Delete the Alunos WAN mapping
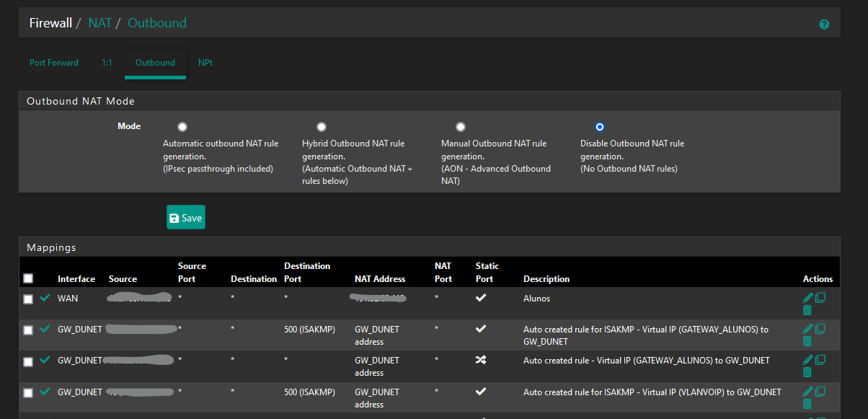 [x=807, y=310]
